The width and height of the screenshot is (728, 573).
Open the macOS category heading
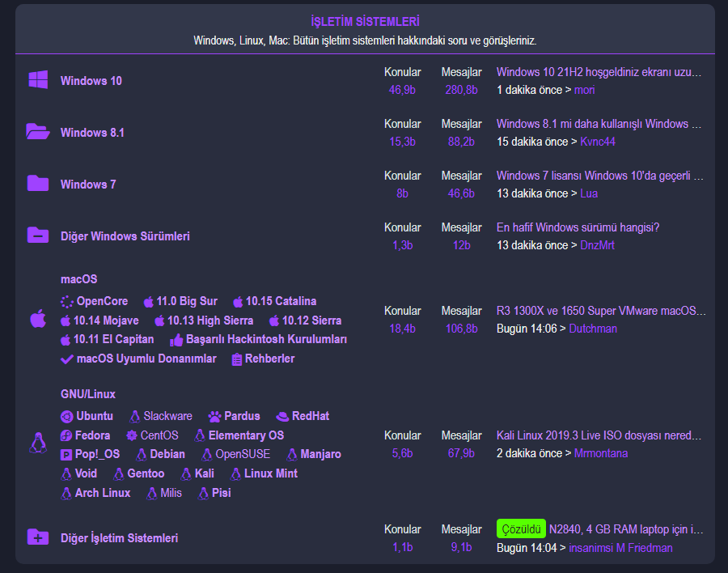click(x=79, y=279)
